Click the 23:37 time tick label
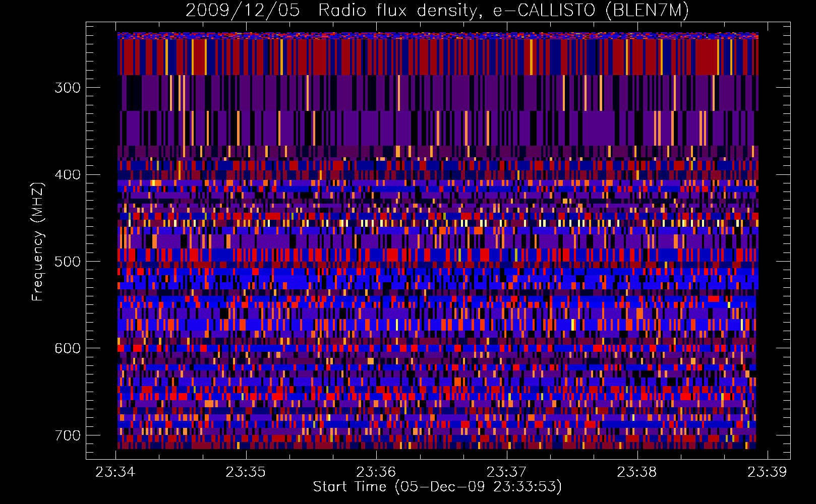The image size is (816, 504). pos(506,472)
